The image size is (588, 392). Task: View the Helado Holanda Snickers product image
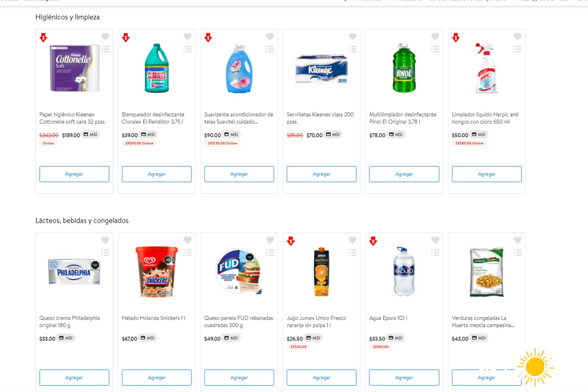tap(156, 272)
